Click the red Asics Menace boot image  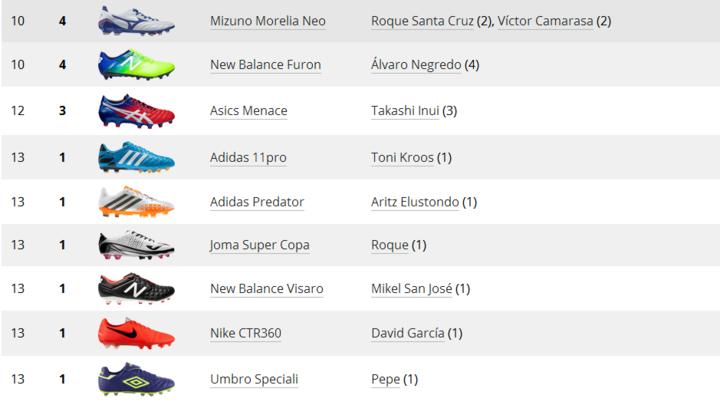(136, 110)
